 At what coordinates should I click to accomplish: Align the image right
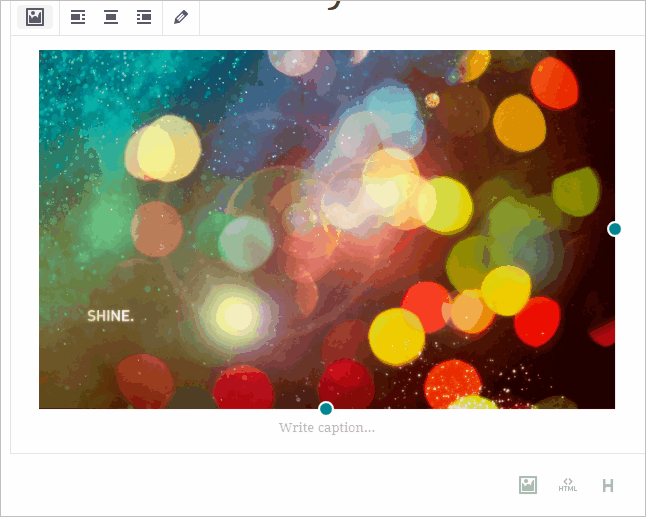pos(144,17)
